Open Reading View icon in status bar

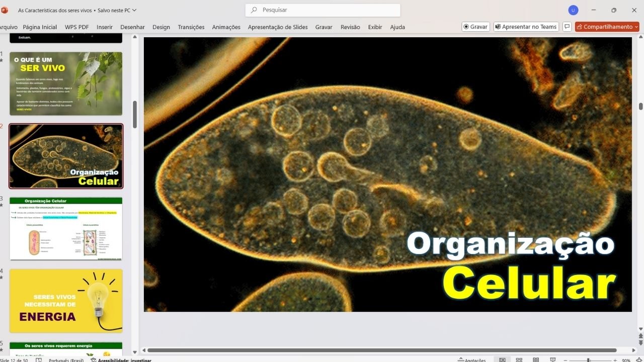pos(536,360)
